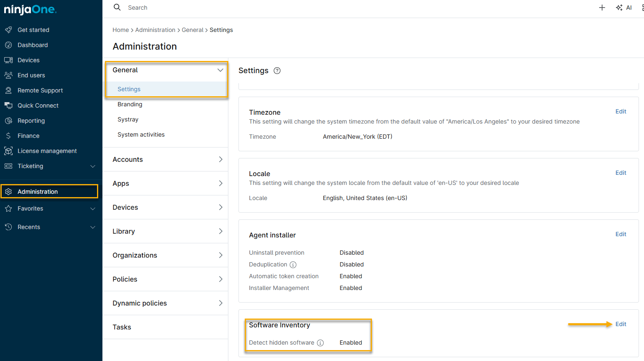Open Dashboard from the sidebar
This screenshot has width=644, height=361.
(x=34, y=45)
